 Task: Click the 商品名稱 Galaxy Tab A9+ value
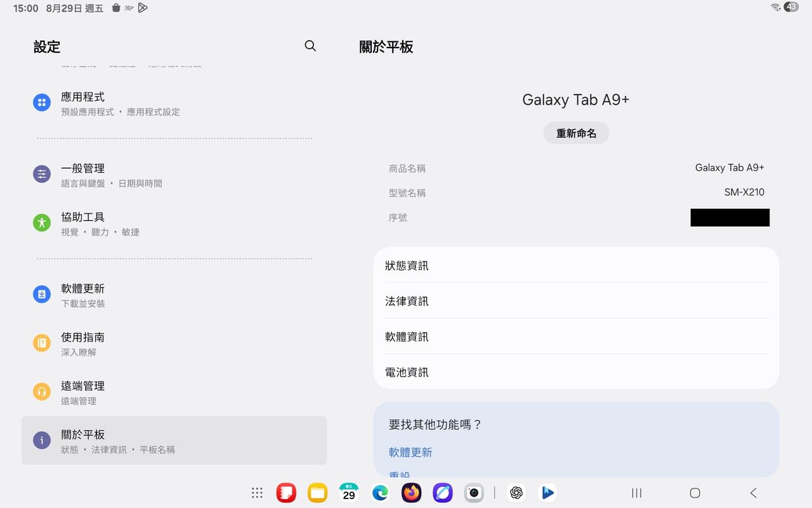click(x=730, y=168)
